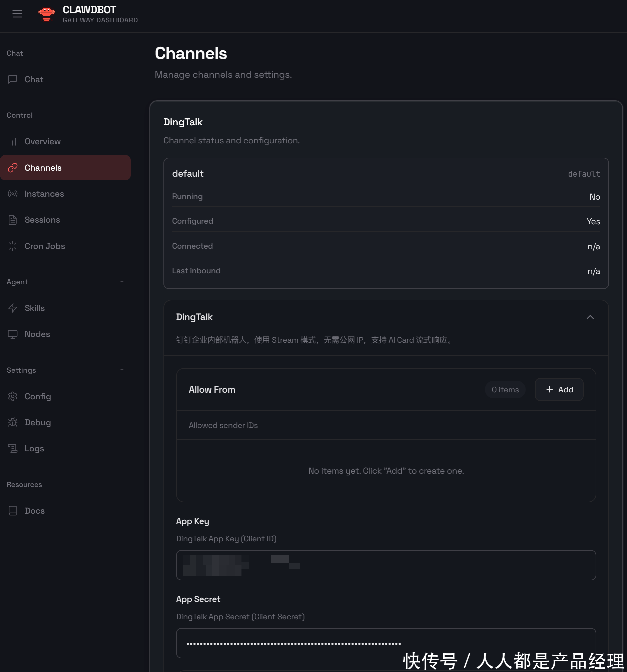Click the Clawdbot red crab logo
Viewport: 627px width, 672px height.
(46, 14)
